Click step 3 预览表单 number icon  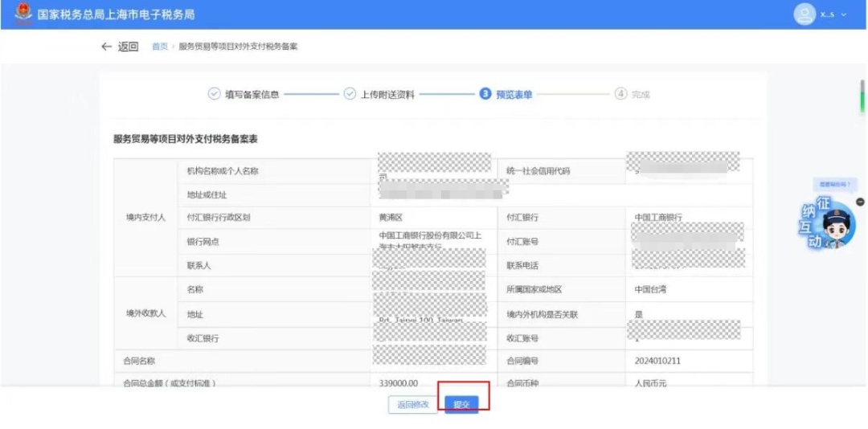pyautogui.click(x=485, y=94)
